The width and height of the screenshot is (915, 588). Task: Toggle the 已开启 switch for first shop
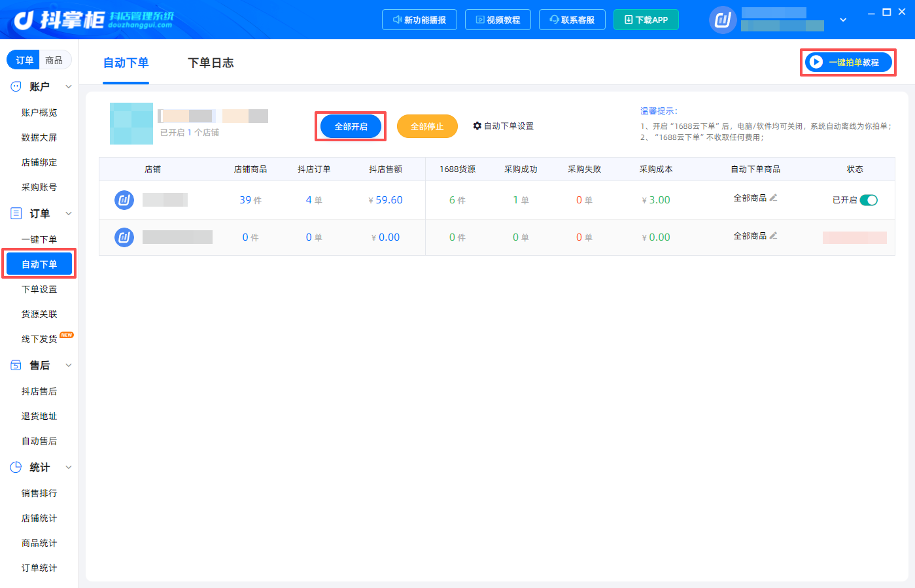point(869,200)
